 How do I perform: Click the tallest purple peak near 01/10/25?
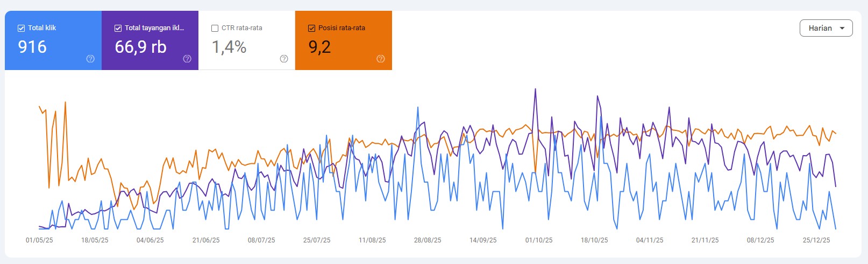[x=535, y=89]
